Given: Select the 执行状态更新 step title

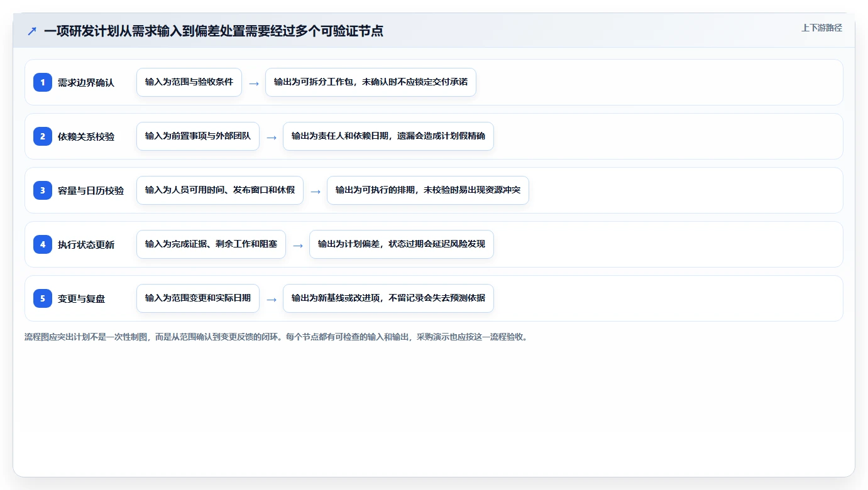Looking at the screenshot, I should pyautogui.click(x=86, y=244).
